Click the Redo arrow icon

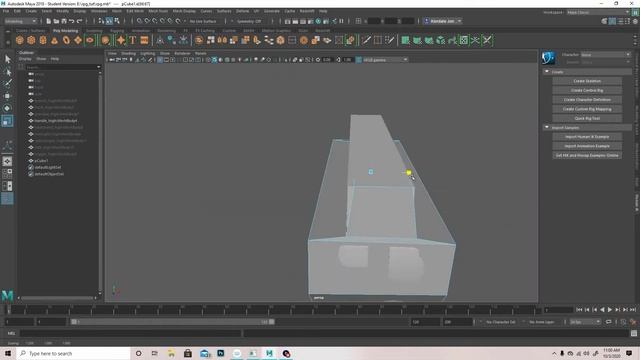80,21
